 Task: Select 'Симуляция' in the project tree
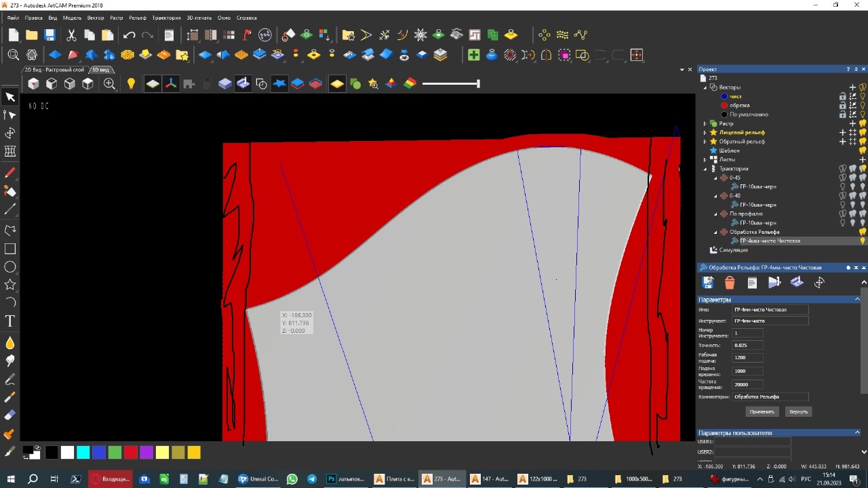733,250
